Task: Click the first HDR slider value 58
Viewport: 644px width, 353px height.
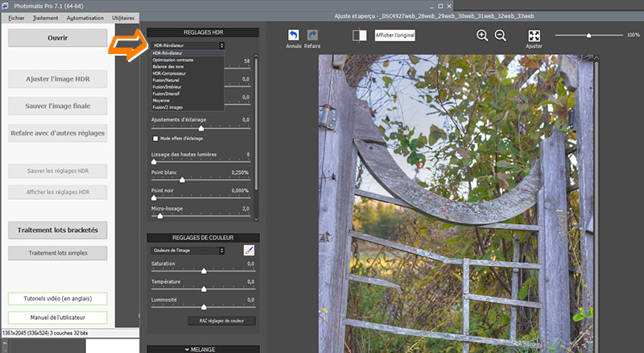Action: (247, 61)
